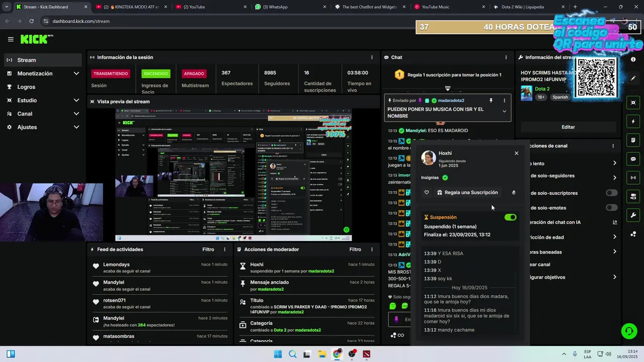Open the Windows Start menu
Screen dimensions: 644x362
click(x=278, y=354)
